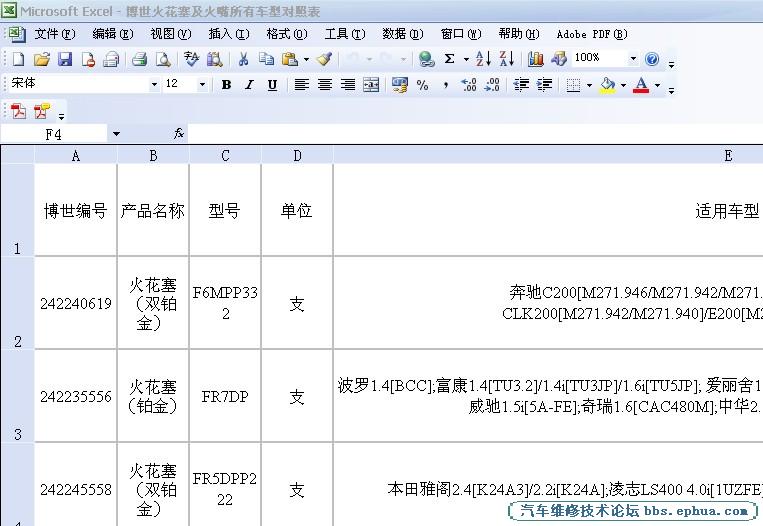
Task: Click the AutoSum sigma icon
Action: pyautogui.click(x=450, y=59)
